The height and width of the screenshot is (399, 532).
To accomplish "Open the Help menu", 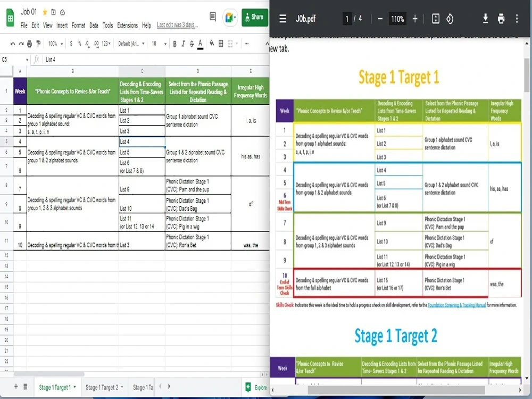I will tap(146, 25).
